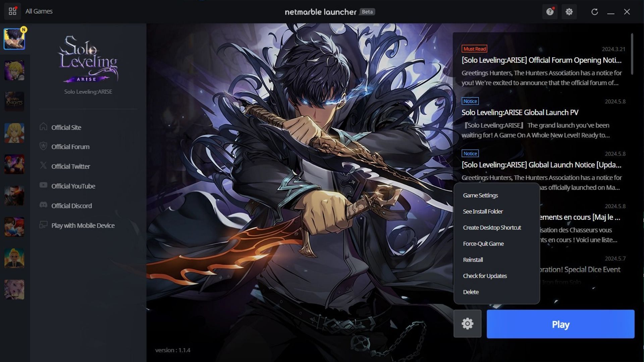The width and height of the screenshot is (644, 362).
Task: Expand the Play with Mobile Device option
Action: point(83,226)
